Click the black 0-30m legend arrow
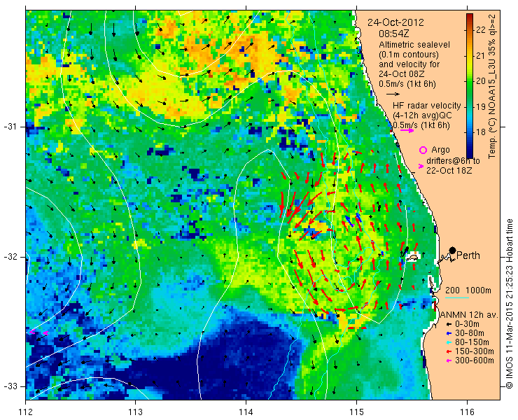 448,325
